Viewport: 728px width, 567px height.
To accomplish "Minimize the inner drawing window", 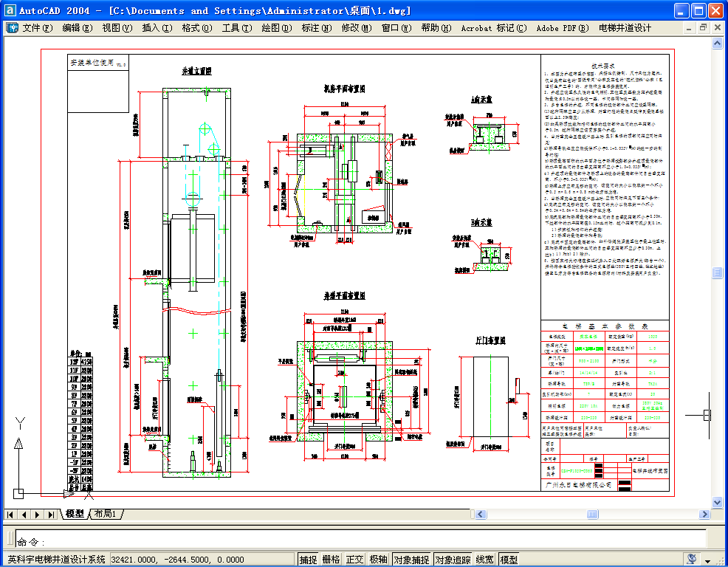I will point(688,28).
